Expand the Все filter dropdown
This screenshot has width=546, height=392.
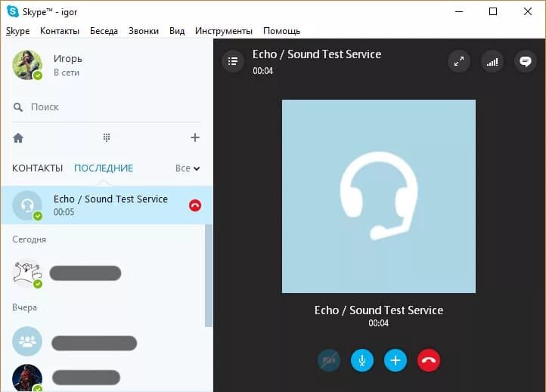point(188,168)
